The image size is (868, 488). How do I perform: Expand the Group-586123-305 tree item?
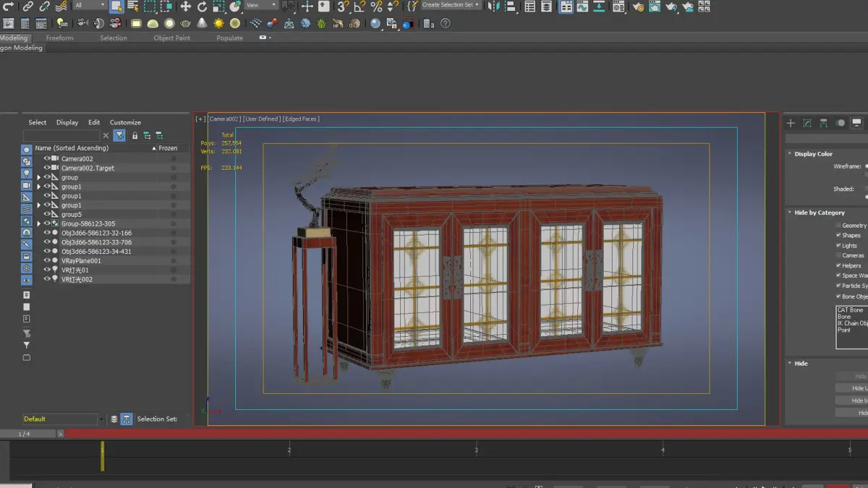[39, 224]
